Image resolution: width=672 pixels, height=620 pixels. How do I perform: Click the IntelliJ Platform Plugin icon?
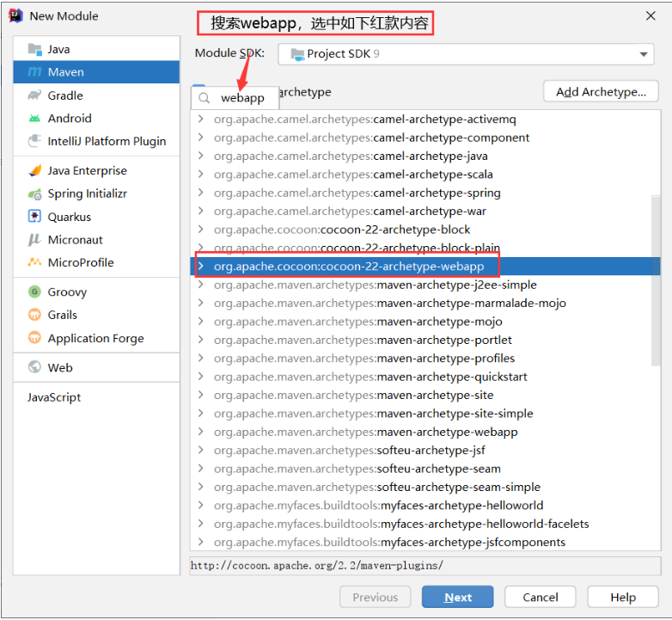(34, 141)
